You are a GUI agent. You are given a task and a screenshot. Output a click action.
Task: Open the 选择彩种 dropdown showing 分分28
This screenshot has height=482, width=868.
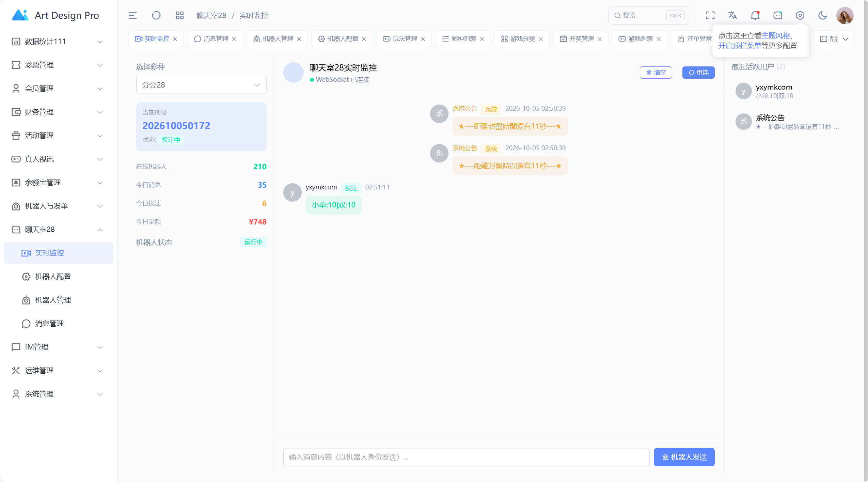pyautogui.click(x=201, y=85)
